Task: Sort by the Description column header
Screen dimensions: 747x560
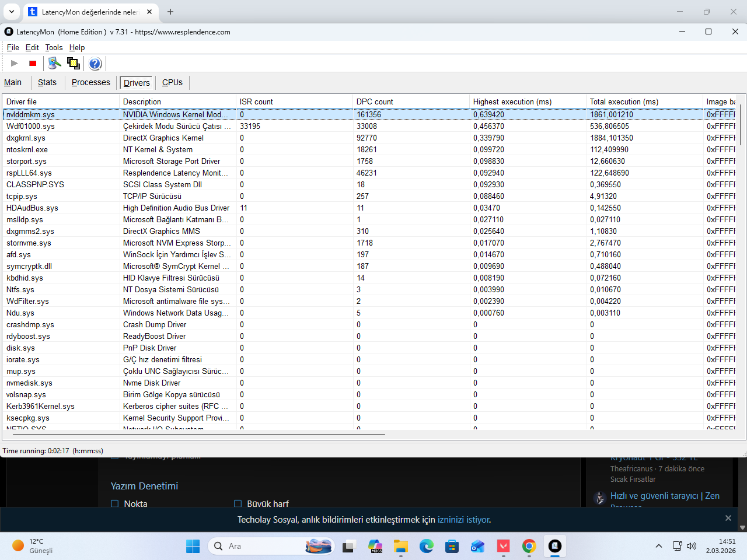Action: pyautogui.click(x=177, y=101)
